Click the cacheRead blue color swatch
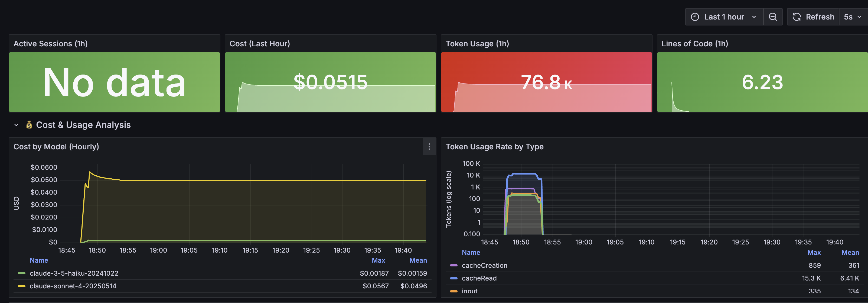The height and width of the screenshot is (303, 868). pos(453,278)
